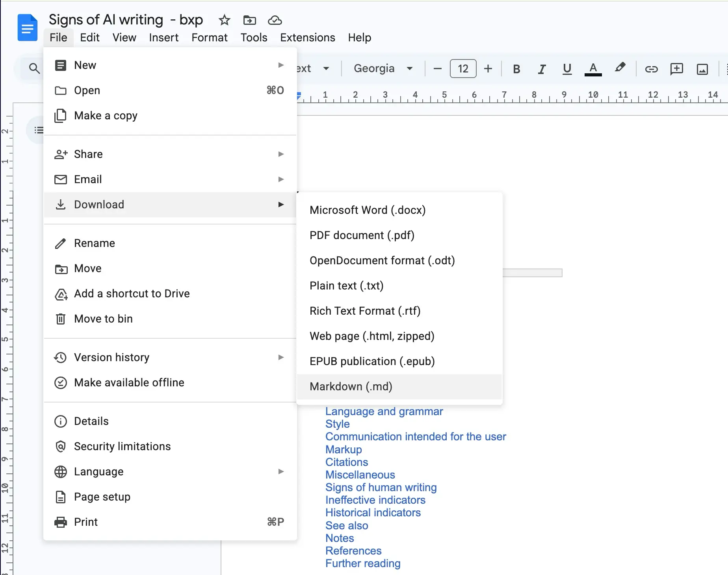Toggle bold formatting
The image size is (728, 575).
coord(516,69)
